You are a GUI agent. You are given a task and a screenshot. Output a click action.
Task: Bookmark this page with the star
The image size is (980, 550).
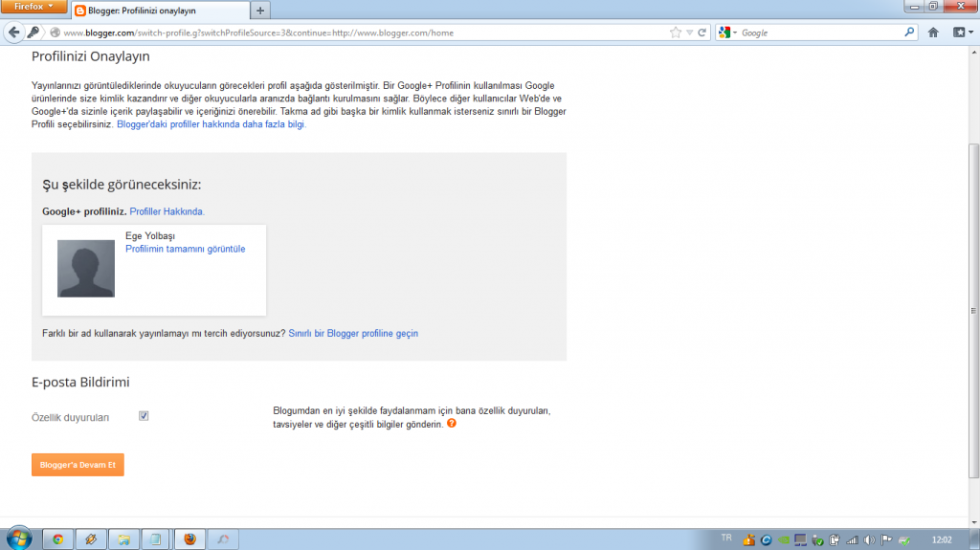coord(676,33)
